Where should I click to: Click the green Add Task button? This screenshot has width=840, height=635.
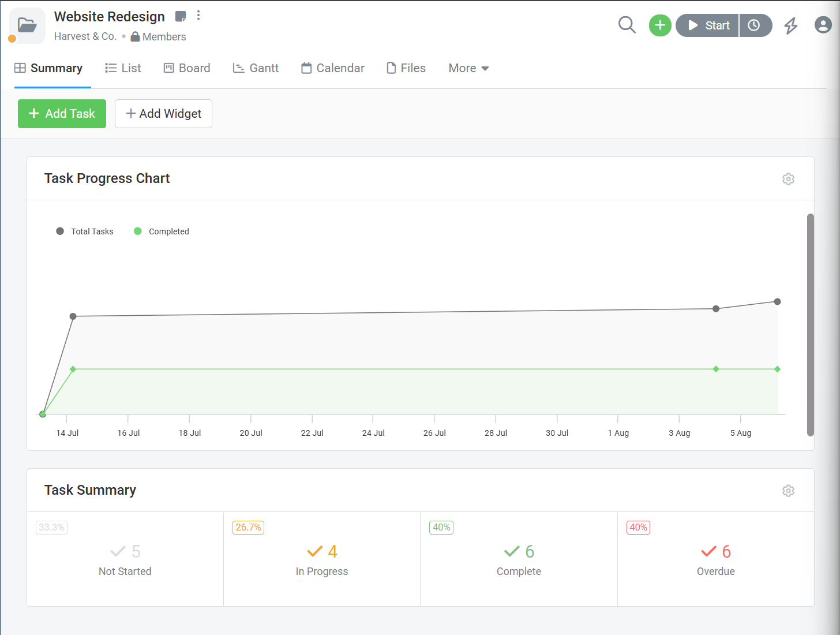pos(62,114)
